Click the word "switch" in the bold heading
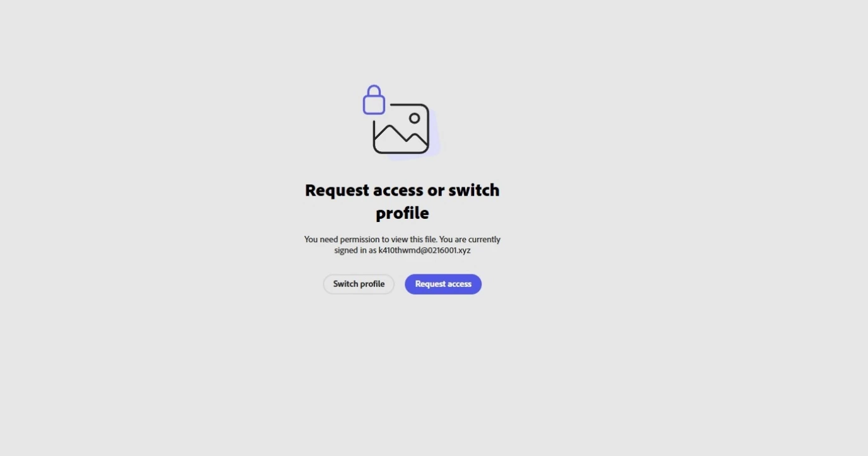This screenshot has height=456, width=868. pyautogui.click(x=473, y=190)
